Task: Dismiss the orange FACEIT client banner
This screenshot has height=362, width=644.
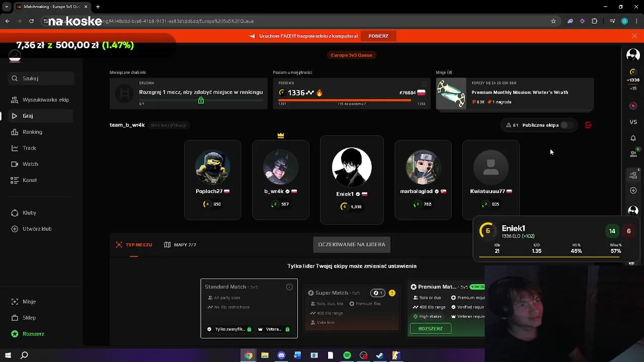Action: click(634, 36)
